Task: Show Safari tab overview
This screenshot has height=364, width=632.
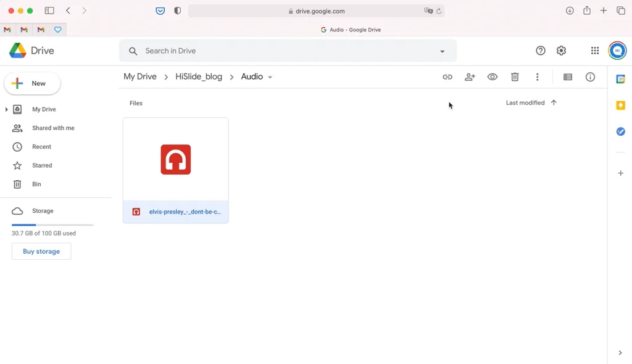Action: coord(621,10)
